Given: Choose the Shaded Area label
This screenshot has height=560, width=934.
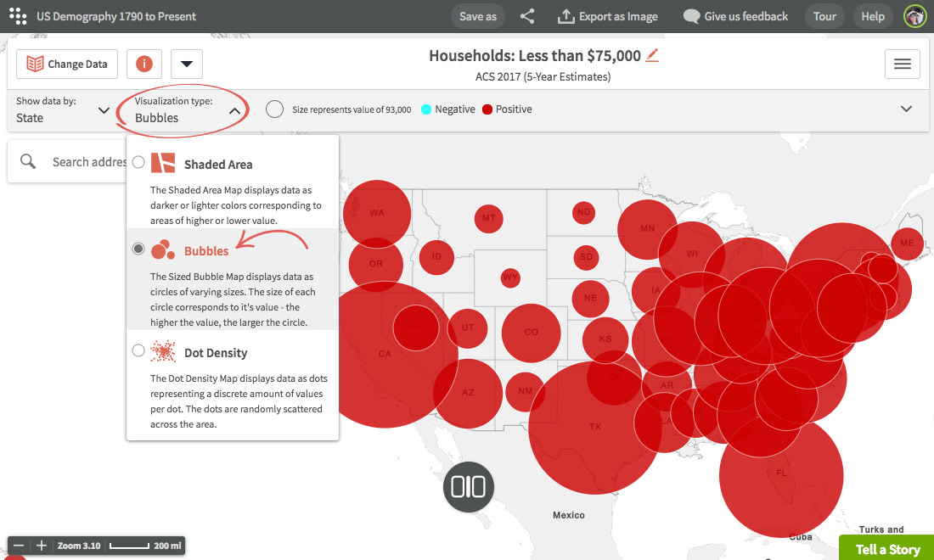Looking at the screenshot, I should 218,165.
